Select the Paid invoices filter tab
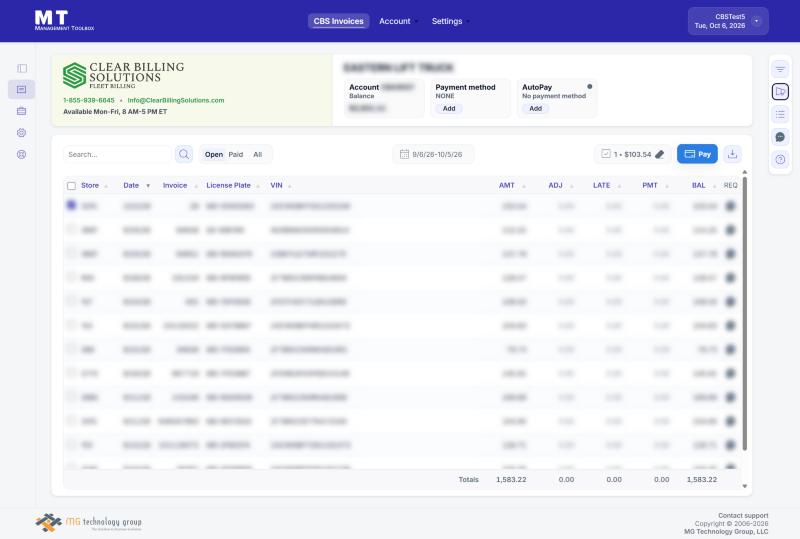Viewport: 800px width, 539px height. [x=236, y=155]
